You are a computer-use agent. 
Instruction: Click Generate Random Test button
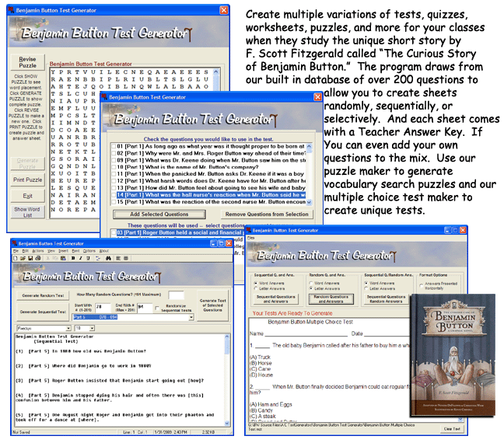[x=43, y=295]
